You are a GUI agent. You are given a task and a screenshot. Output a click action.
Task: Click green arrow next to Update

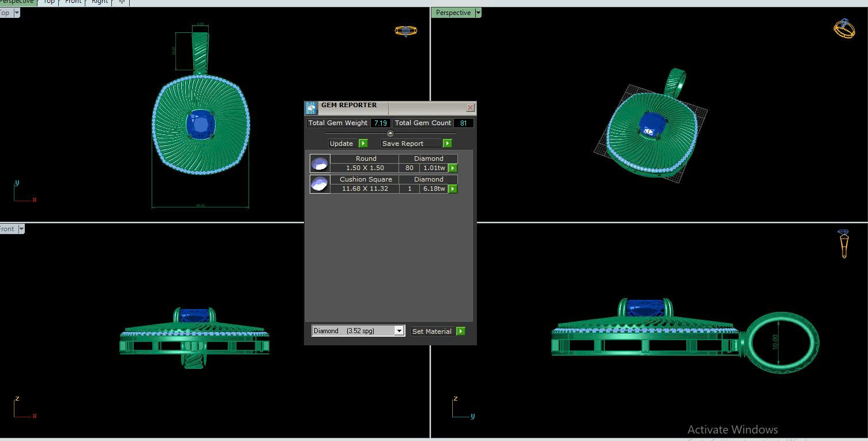[x=363, y=144]
